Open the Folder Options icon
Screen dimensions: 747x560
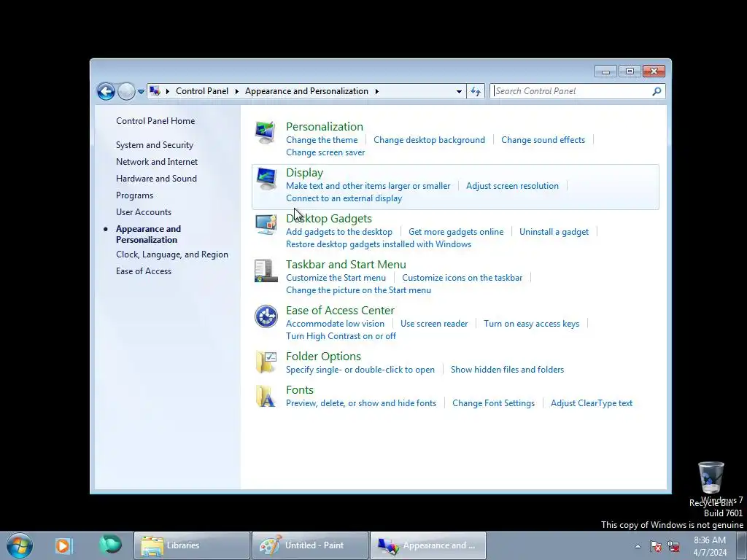pos(266,362)
